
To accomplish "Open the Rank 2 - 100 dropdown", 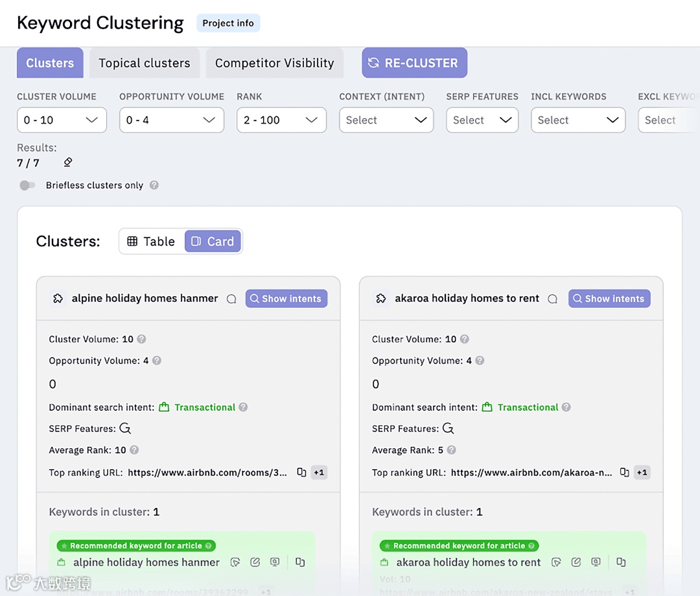I will click(281, 120).
